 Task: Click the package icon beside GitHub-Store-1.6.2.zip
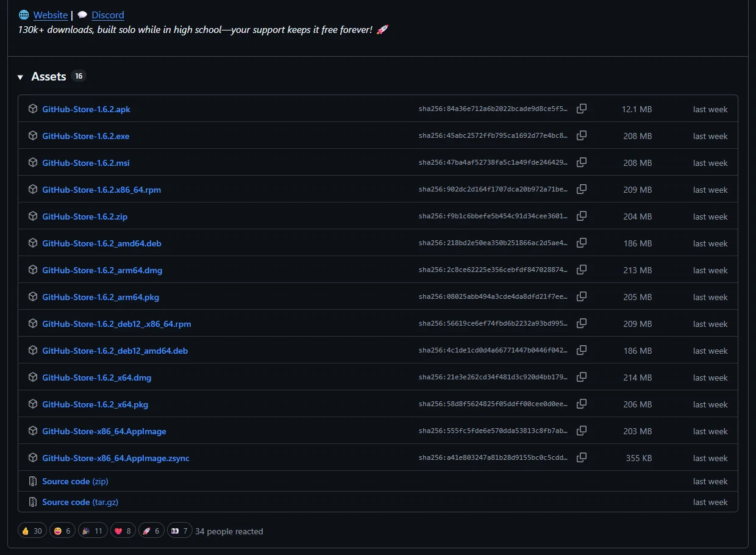[x=32, y=216]
